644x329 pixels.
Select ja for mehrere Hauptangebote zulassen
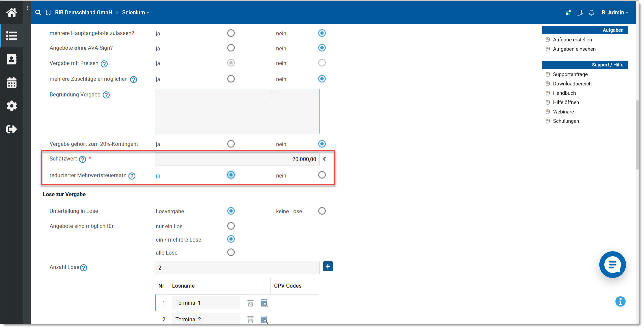pyautogui.click(x=231, y=33)
